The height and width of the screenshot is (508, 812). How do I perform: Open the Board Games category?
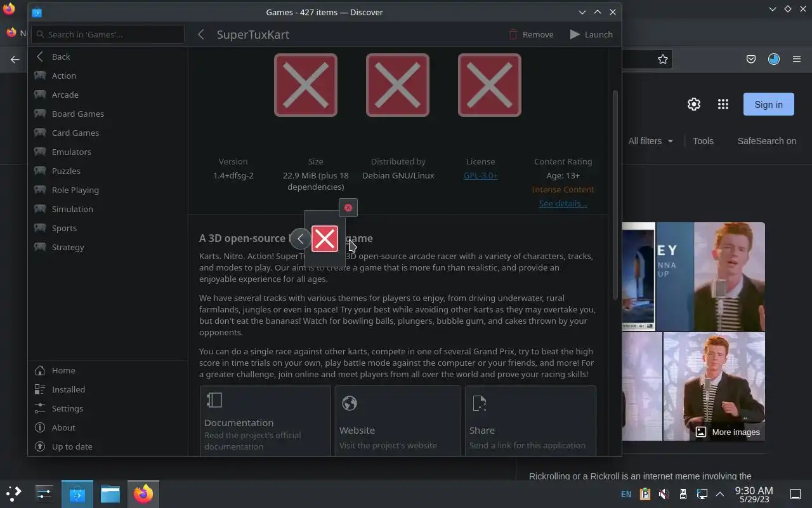tap(108, 114)
